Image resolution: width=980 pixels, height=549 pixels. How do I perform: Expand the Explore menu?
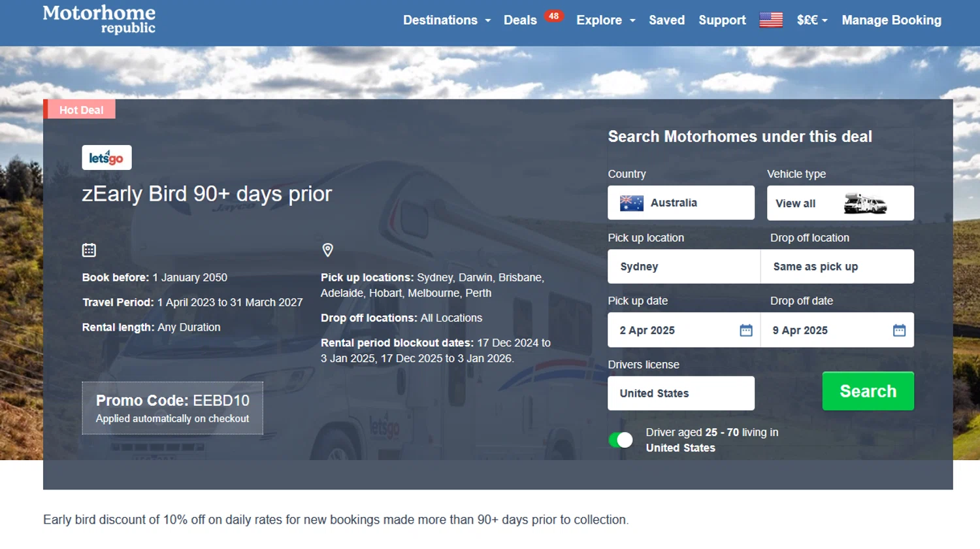pyautogui.click(x=606, y=20)
